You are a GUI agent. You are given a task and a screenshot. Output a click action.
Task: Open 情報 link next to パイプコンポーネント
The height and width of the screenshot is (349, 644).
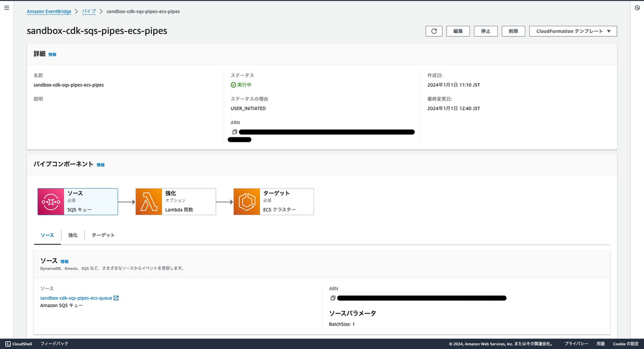click(100, 165)
